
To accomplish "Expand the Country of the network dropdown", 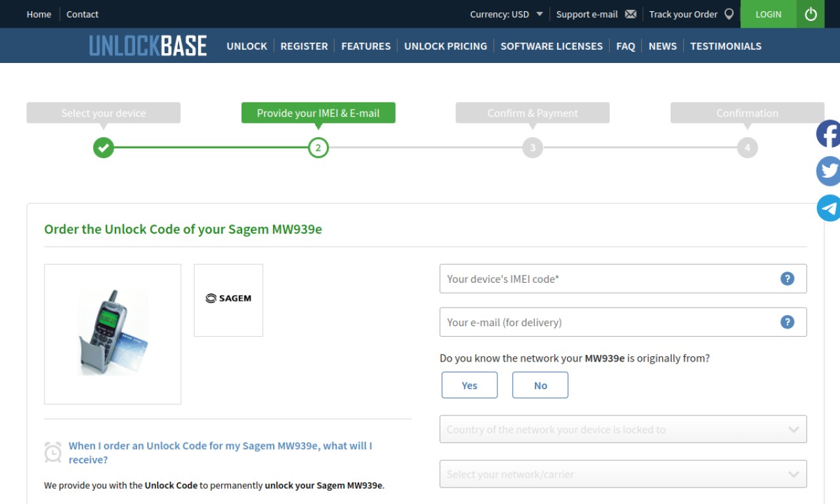I will coord(623,429).
